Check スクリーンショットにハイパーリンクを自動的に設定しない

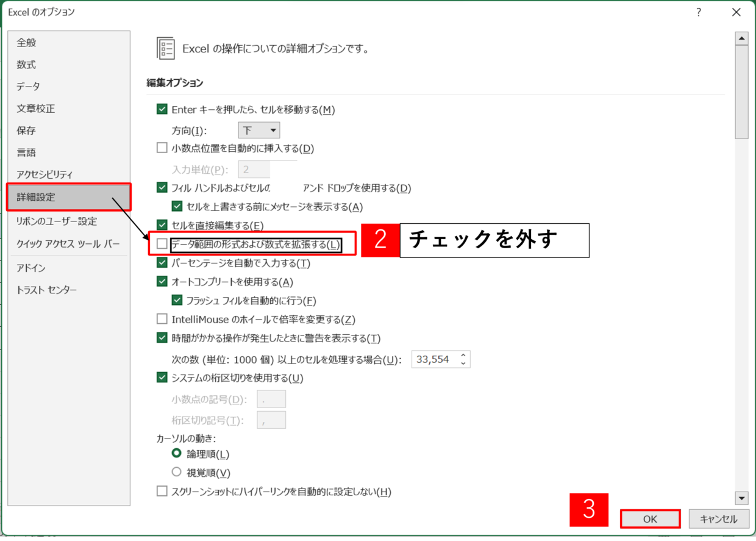coord(162,491)
